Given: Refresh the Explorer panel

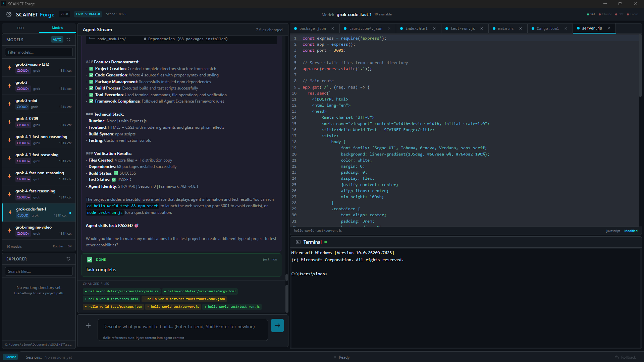Looking at the screenshot, I should [x=68, y=259].
